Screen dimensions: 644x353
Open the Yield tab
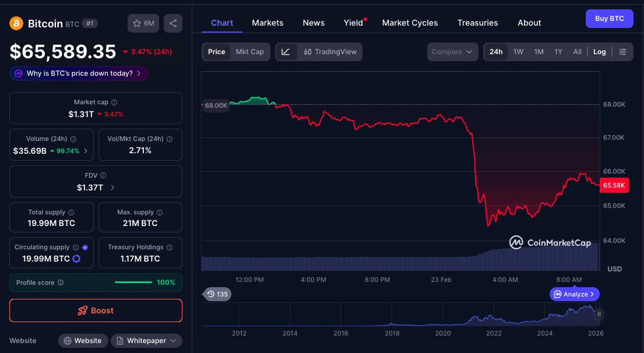point(353,23)
